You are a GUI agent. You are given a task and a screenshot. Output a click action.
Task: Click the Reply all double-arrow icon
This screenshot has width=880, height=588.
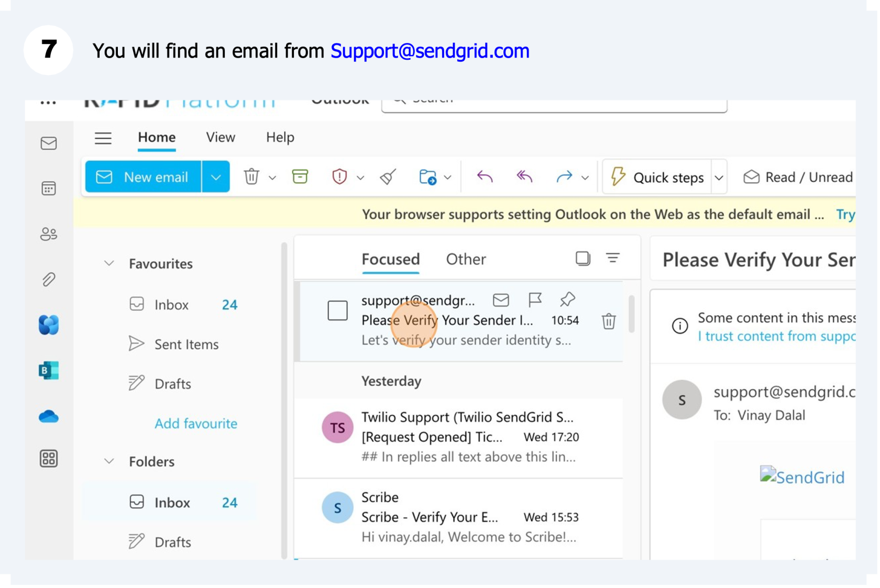(x=524, y=176)
